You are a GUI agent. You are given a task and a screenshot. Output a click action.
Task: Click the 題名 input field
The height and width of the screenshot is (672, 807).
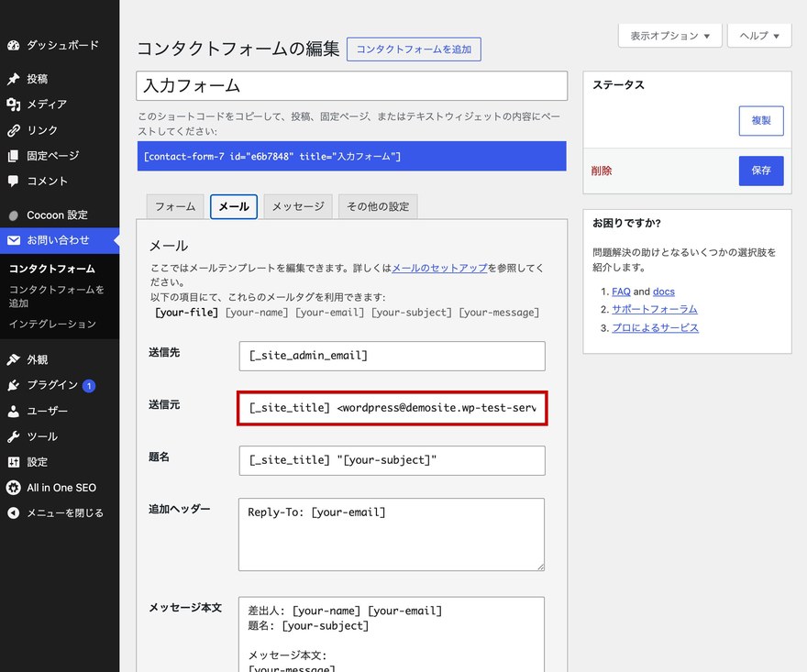pyautogui.click(x=392, y=460)
